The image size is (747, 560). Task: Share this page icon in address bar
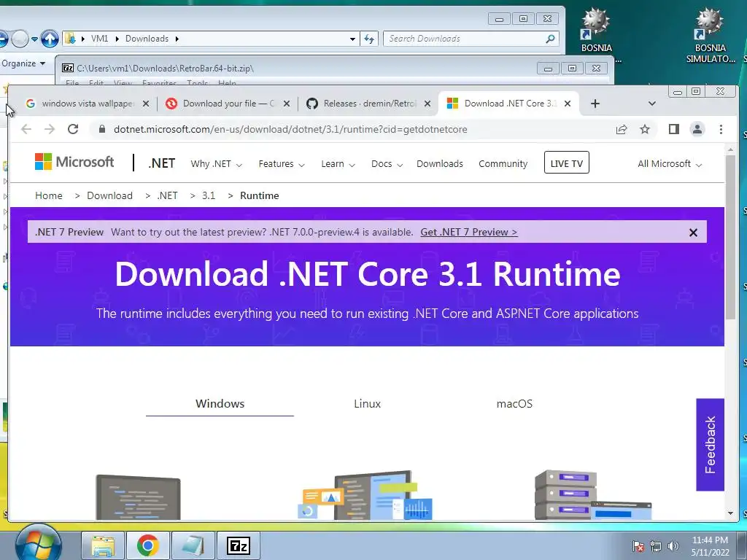click(622, 129)
